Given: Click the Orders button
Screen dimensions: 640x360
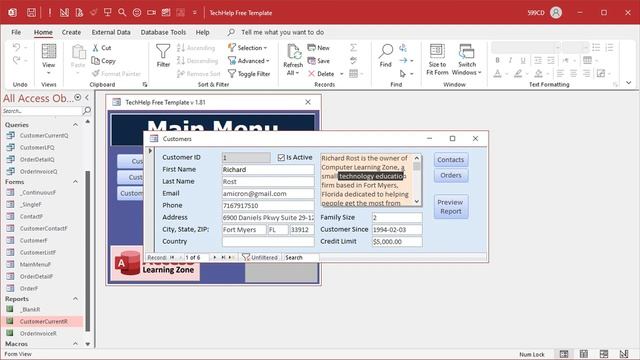Looking at the screenshot, I should [x=451, y=175].
